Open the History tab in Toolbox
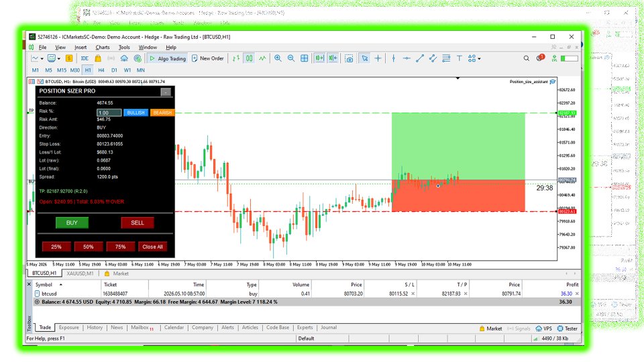Viewport: 644px width, 362px height. click(95, 328)
